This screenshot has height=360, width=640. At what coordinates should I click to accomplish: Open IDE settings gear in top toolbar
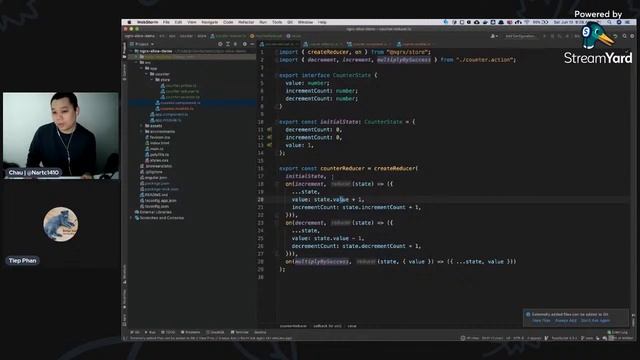632,36
